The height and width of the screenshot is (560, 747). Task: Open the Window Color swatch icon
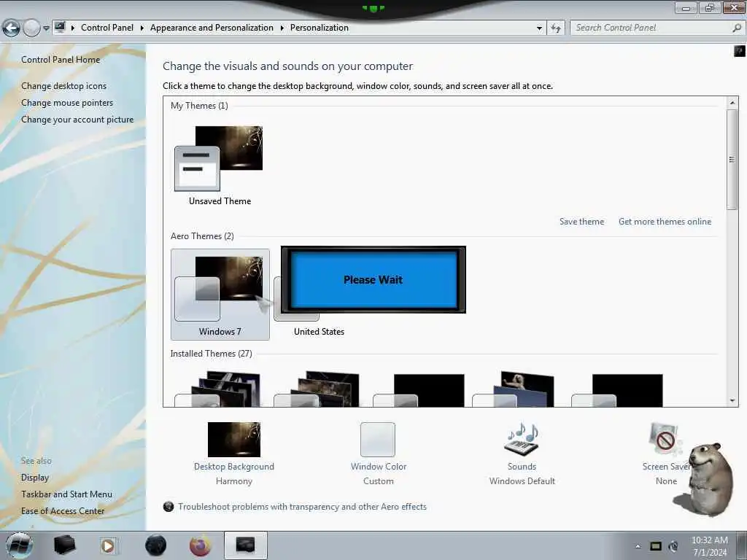[378, 440]
